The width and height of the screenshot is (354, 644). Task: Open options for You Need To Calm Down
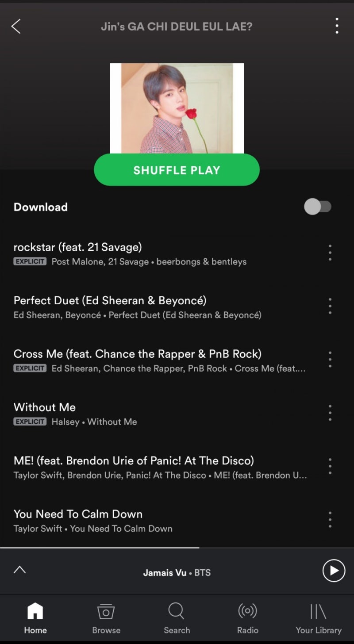(x=330, y=520)
